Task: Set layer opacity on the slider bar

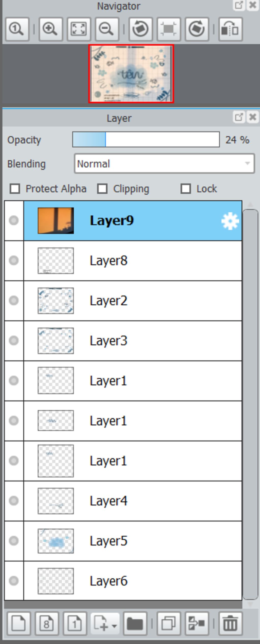Action: 146,140
